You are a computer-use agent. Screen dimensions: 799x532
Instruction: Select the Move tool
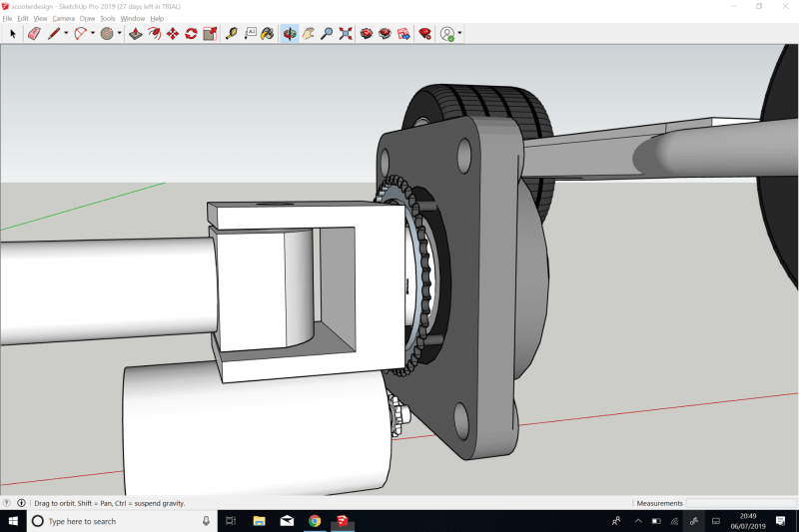[x=173, y=34]
